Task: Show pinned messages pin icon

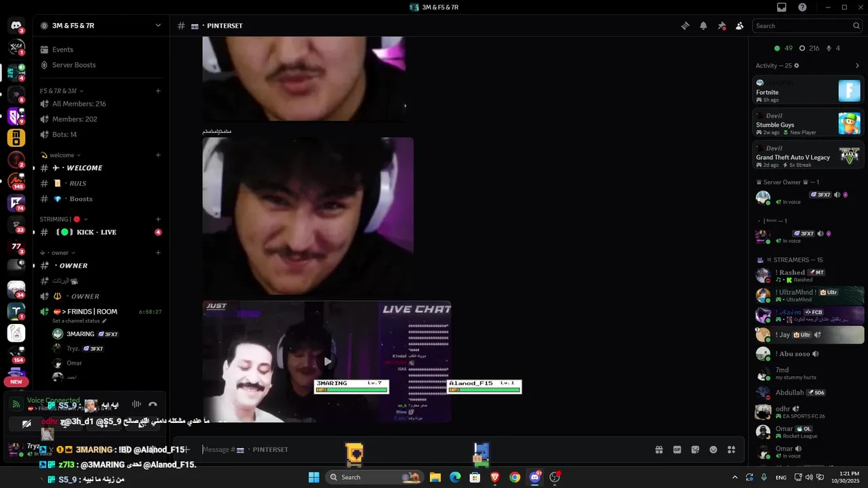Action: click(x=722, y=26)
